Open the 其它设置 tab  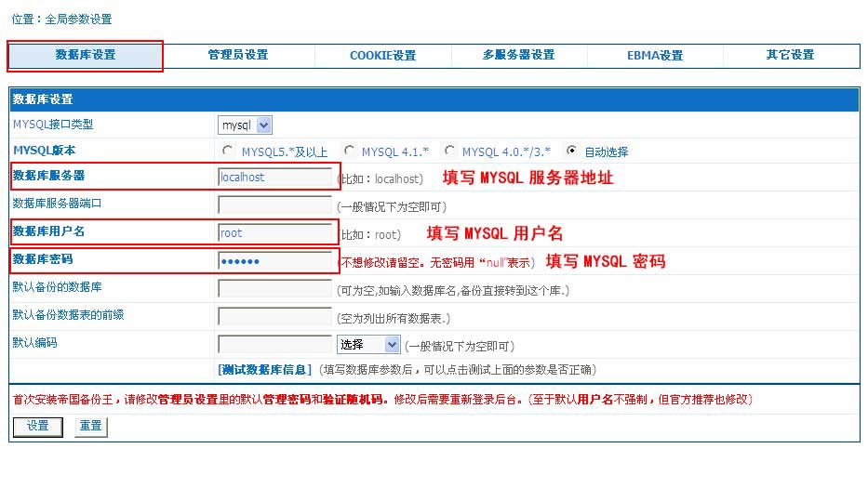tap(790, 55)
